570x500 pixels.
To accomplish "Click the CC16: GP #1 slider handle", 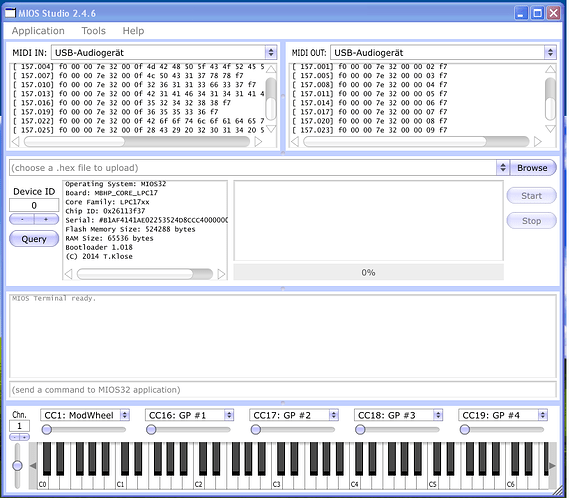I will click(x=151, y=430).
